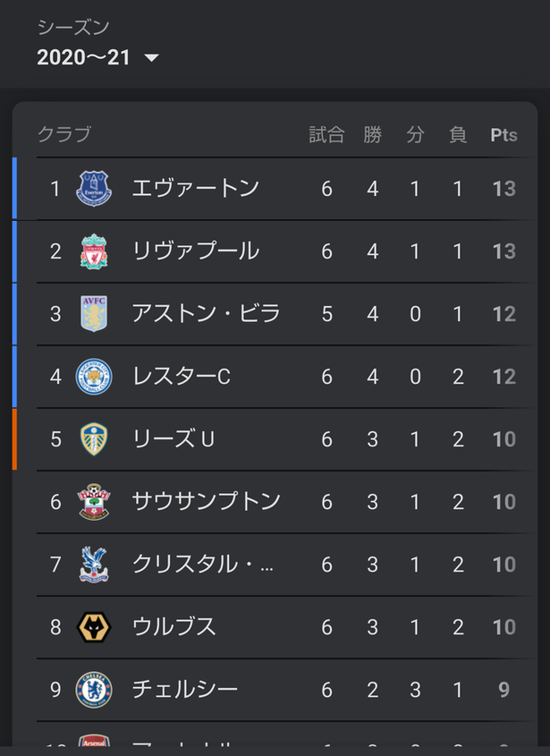The height and width of the screenshot is (756, 550).
Task: Click the season dropdown arrow
Action: [x=151, y=58]
